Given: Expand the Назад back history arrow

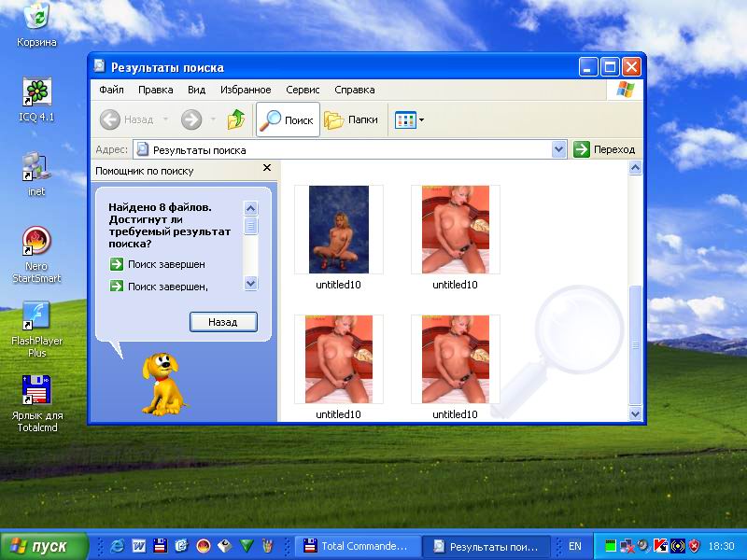Looking at the screenshot, I should (x=166, y=119).
